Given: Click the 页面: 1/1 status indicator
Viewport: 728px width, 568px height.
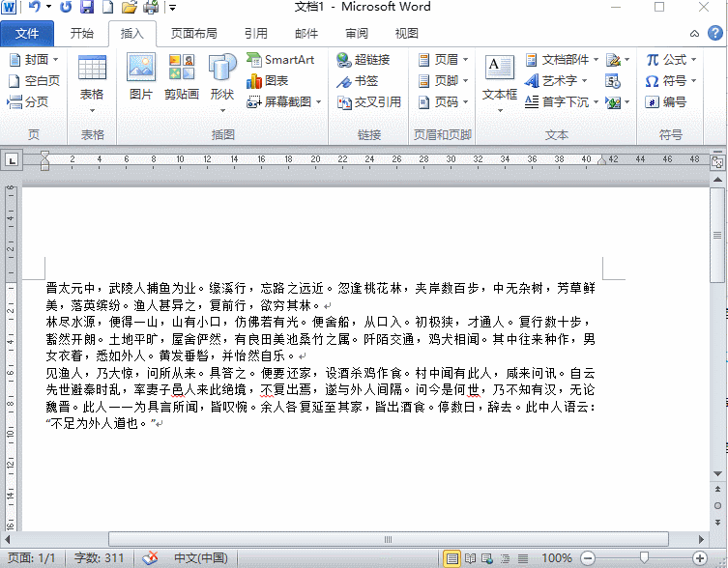Looking at the screenshot, I should [31, 557].
